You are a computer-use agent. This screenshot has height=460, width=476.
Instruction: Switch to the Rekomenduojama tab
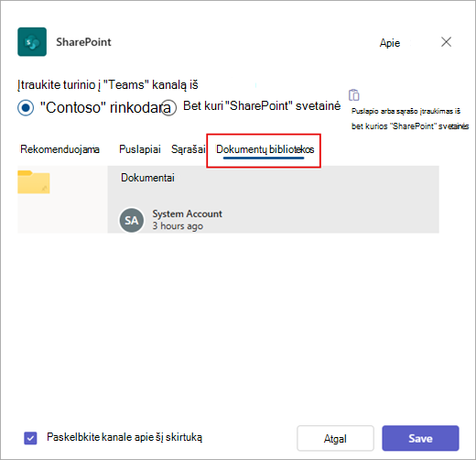pos(59,149)
